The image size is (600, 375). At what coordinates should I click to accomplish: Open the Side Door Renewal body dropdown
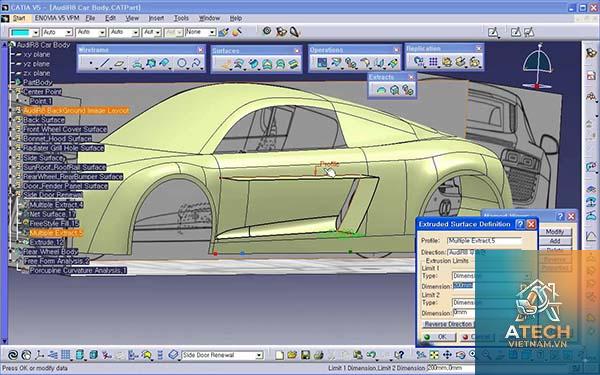point(259,355)
